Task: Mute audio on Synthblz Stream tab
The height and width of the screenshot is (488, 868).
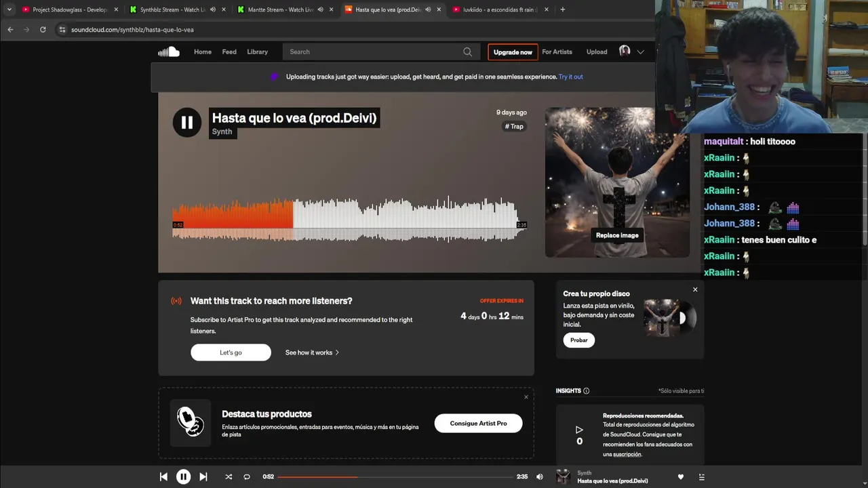Action: (213, 9)
